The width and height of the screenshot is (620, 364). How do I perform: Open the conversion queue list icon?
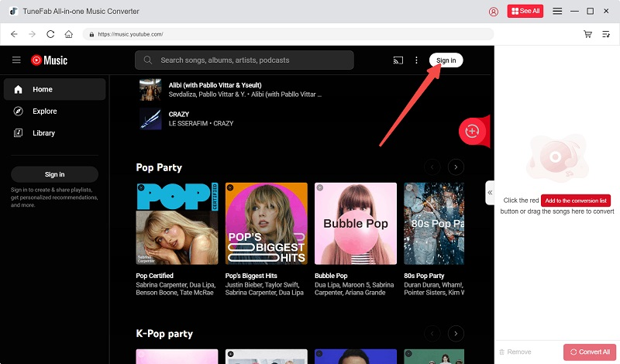[x=606, y=34]
